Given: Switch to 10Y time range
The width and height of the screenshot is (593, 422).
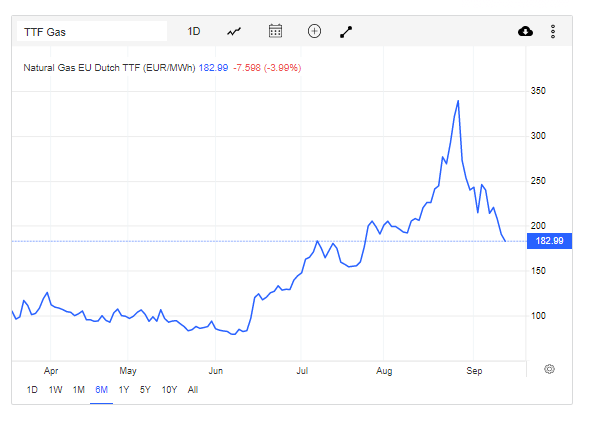Looking at the screenshot, I should pos(169,389).
